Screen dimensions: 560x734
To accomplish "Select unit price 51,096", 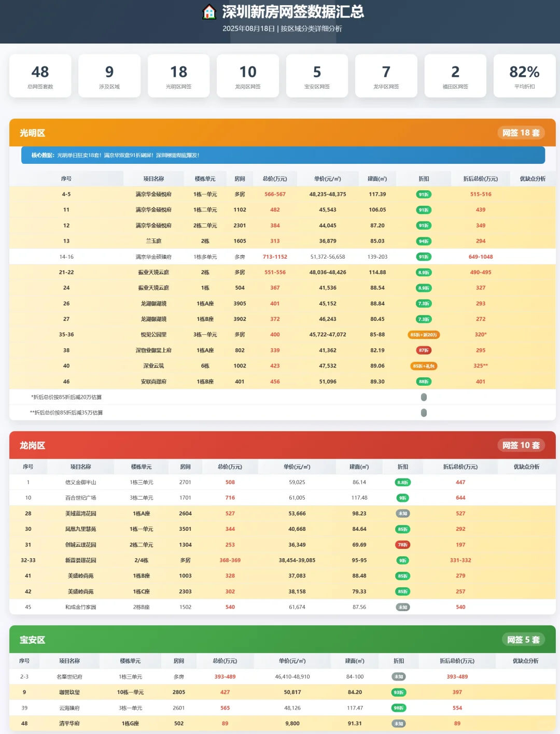I will click(328, 382).
